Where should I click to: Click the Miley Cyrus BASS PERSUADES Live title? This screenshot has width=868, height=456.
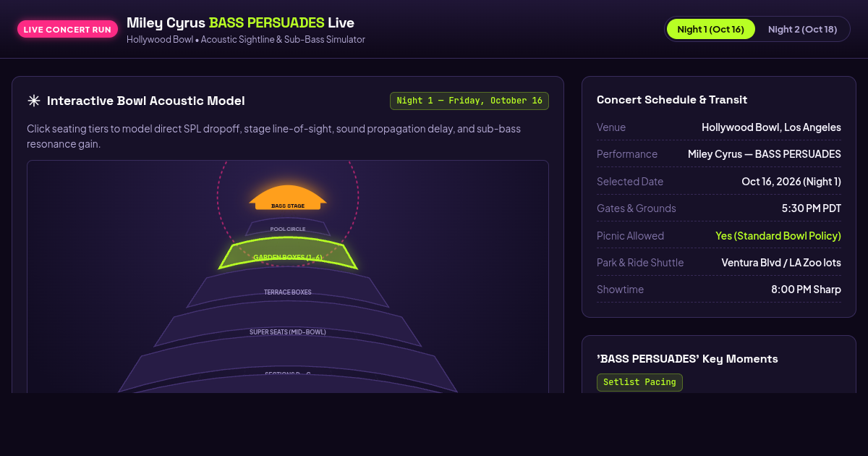pyautogui.click(x=240, y=22)
